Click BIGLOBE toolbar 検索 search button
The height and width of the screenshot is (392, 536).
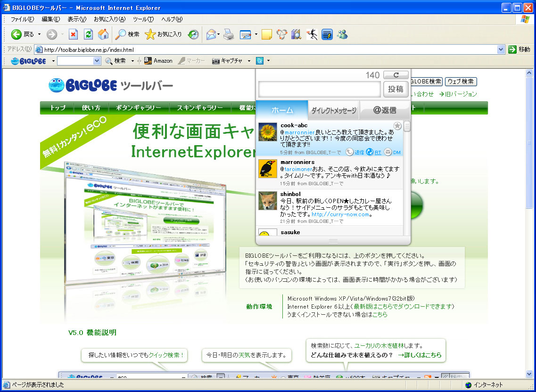115,61
